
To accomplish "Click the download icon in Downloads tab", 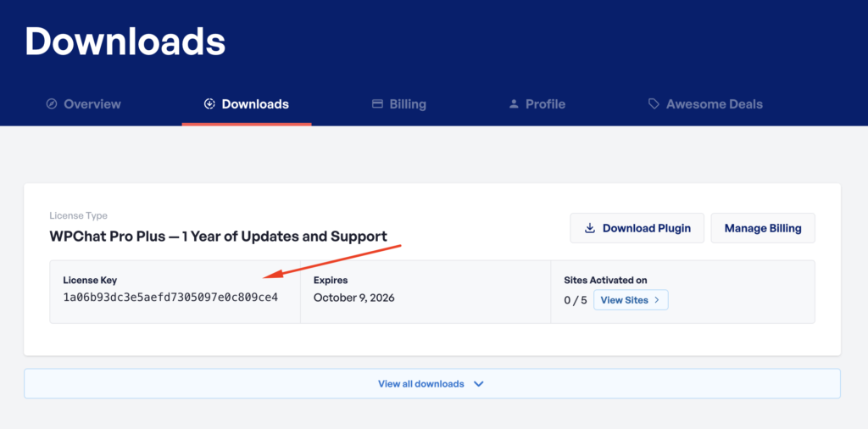I will (x=209, y=104).
